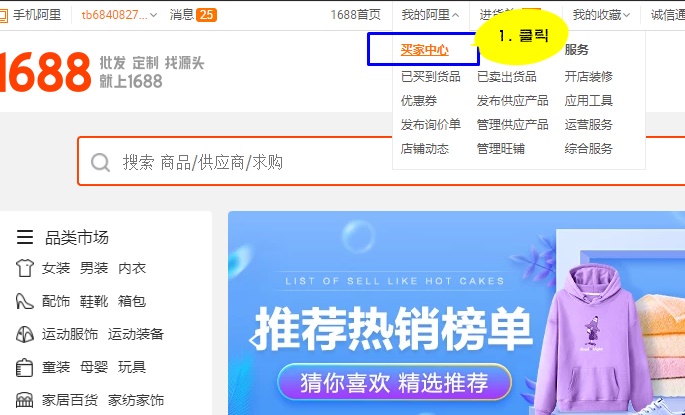685x415 pixels.
Task: Open 消息 notifications with badge 25
Action: (193, 15)
